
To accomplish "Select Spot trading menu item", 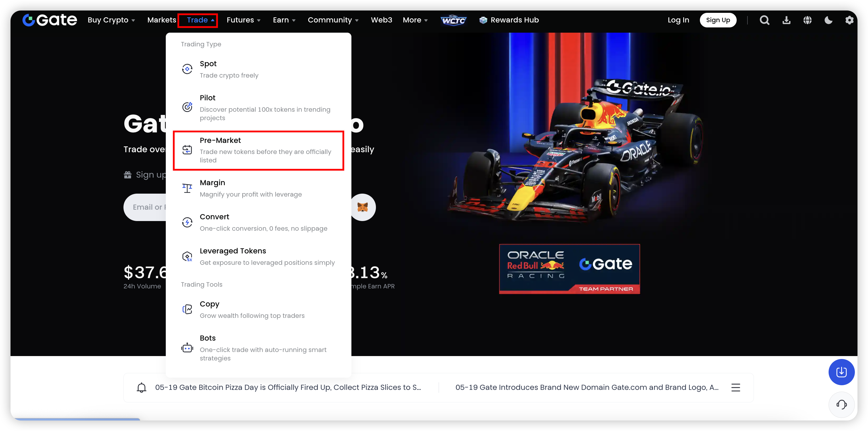I will 229,69.
